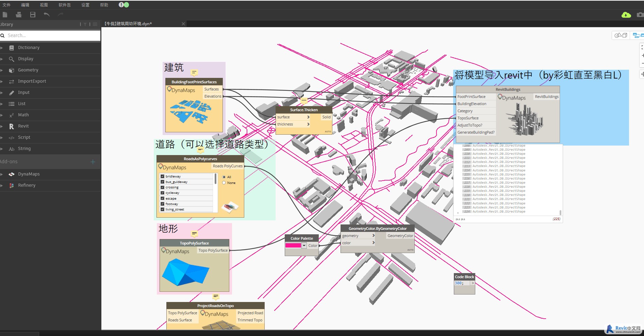
Task: Open the Color Palette dropdown arrow
Action: pos(304,246)
